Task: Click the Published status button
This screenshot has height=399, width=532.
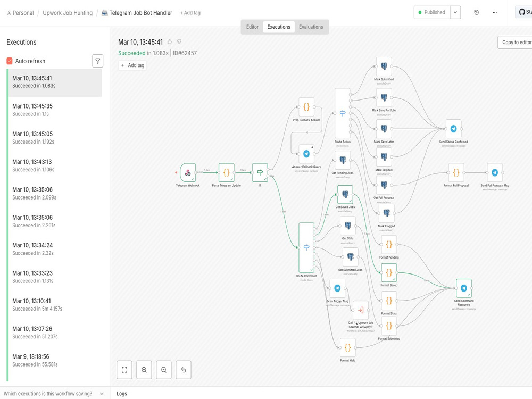Action: 432,13
